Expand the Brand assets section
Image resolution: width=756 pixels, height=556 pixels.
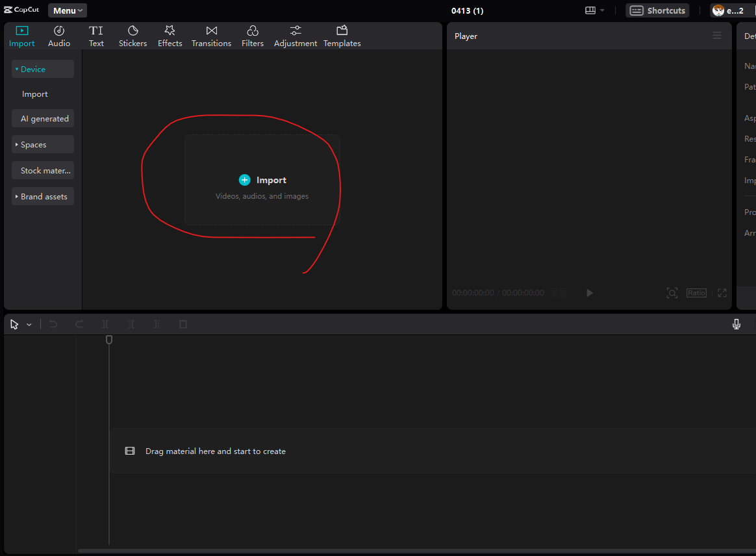[x=43, y=197]
